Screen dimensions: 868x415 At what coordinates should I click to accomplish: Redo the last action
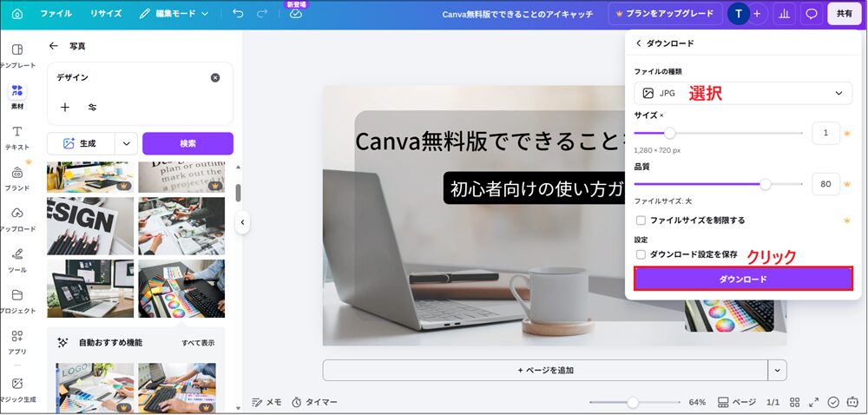(x=262, y=14)
